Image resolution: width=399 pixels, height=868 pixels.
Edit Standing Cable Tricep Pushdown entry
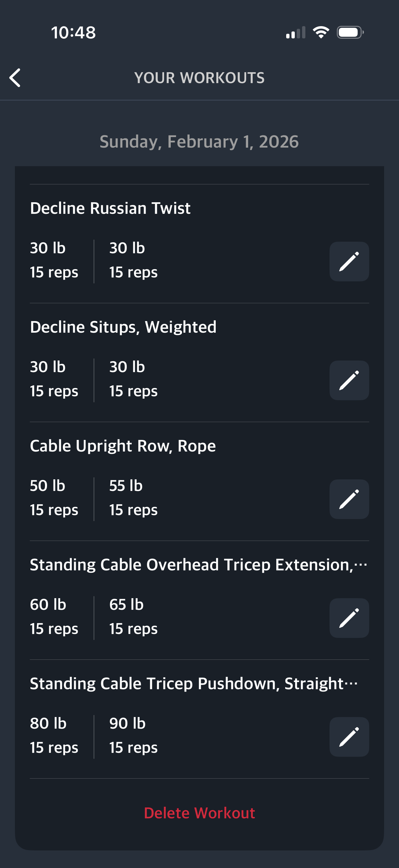click(x=349, y=737)
